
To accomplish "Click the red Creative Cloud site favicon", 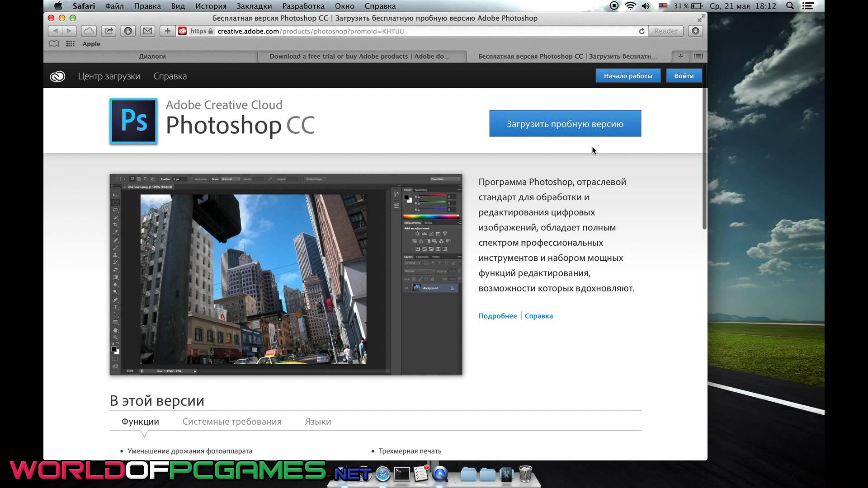I will (182, 31).
